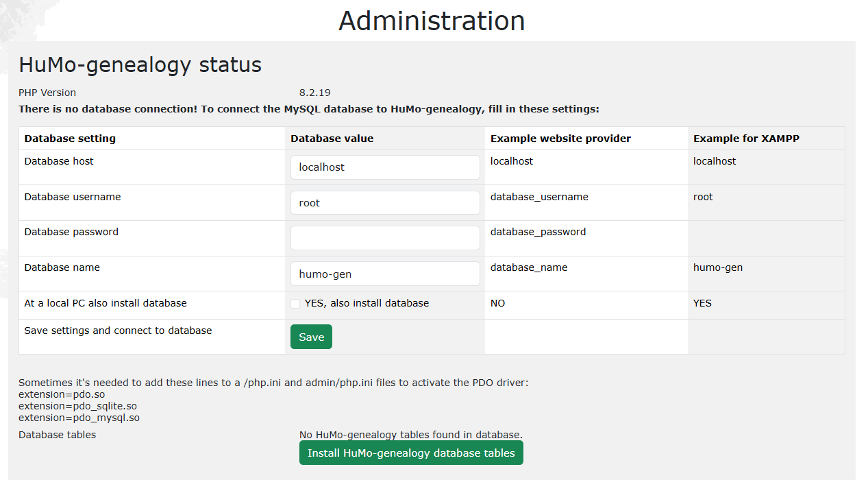Image resolution: width=868 pixels, height=491 pixels.
Task: Save the database connection settings
Action: (x=311, y=337)
